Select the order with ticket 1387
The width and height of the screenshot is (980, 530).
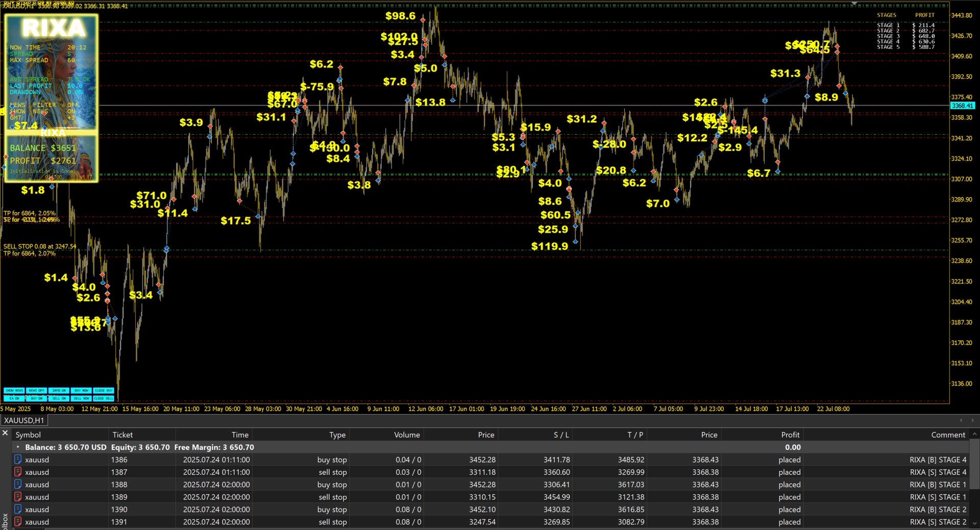(x=490, y=472)
